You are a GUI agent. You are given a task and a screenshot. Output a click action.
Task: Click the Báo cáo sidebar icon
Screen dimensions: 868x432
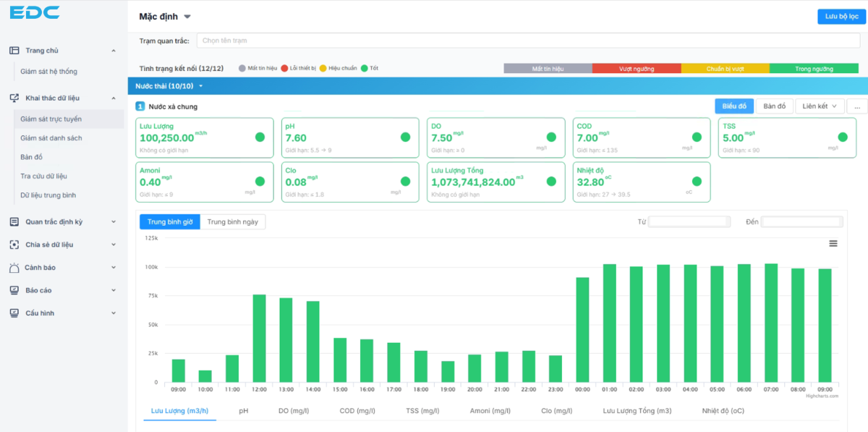point(14,290)
